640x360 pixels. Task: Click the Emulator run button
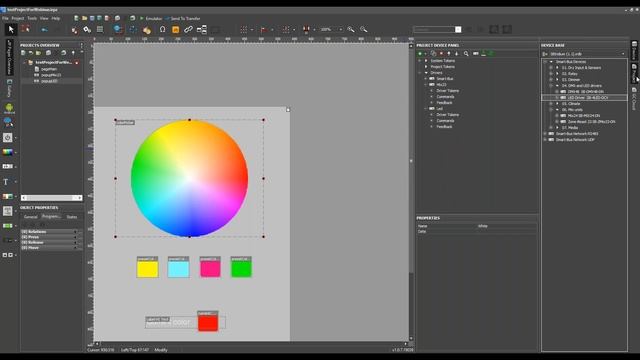click(x=151, y=18)
